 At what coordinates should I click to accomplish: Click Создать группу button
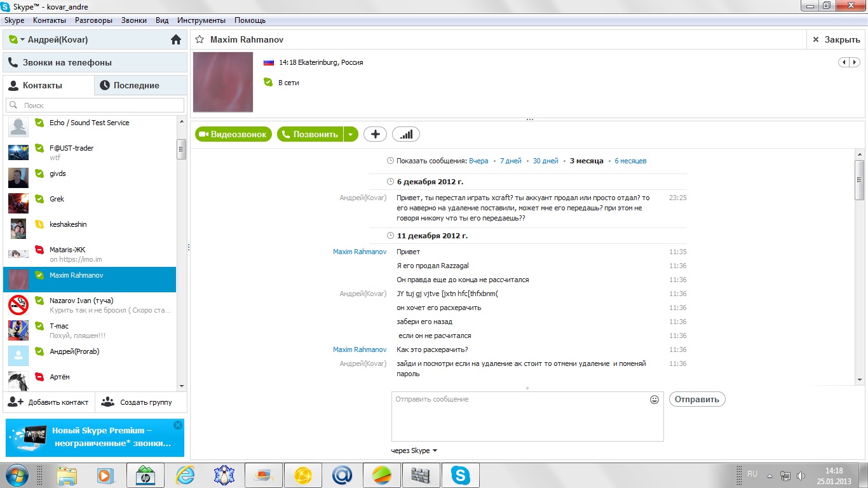[141, 402]
